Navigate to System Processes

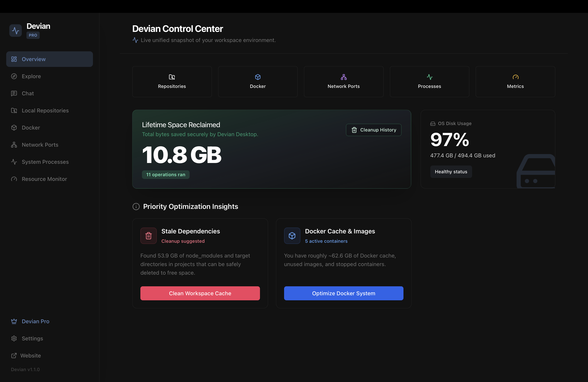[45, 162]
